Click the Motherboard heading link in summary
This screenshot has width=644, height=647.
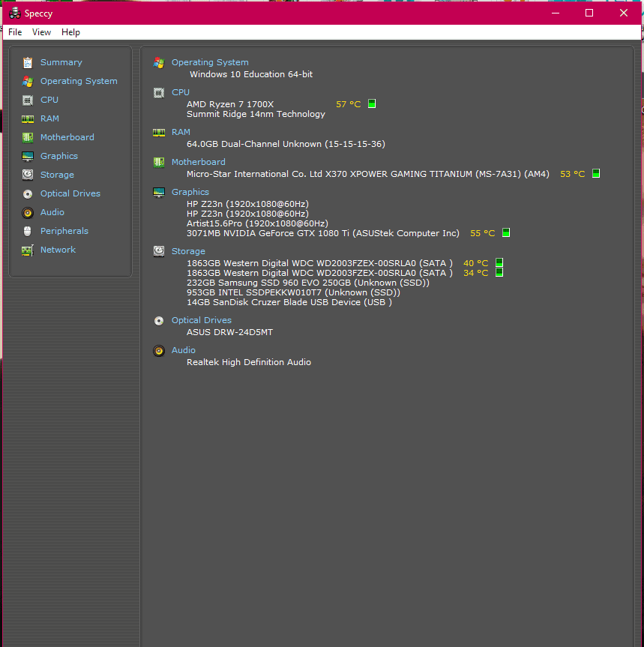(199, 162)
